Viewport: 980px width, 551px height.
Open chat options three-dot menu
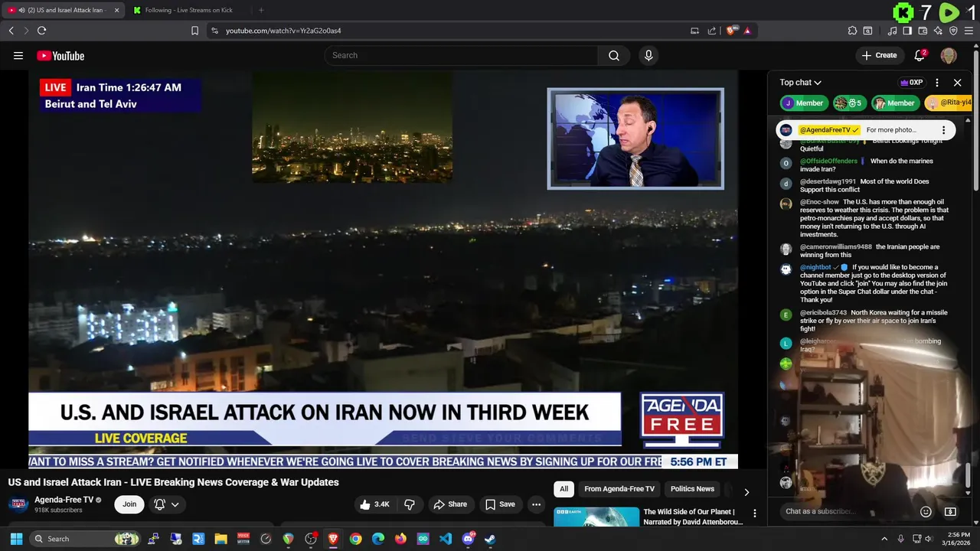pos(937,83)
